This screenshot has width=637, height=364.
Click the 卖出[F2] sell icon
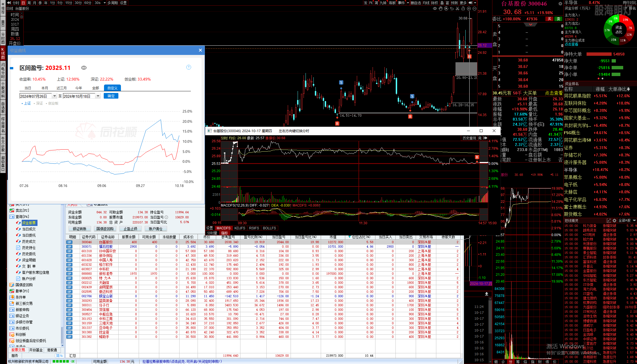[x=12, y=210]
